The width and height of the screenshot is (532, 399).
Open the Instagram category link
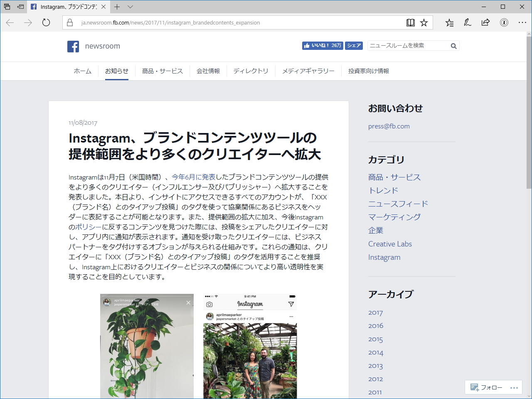(x=384, y=257)
